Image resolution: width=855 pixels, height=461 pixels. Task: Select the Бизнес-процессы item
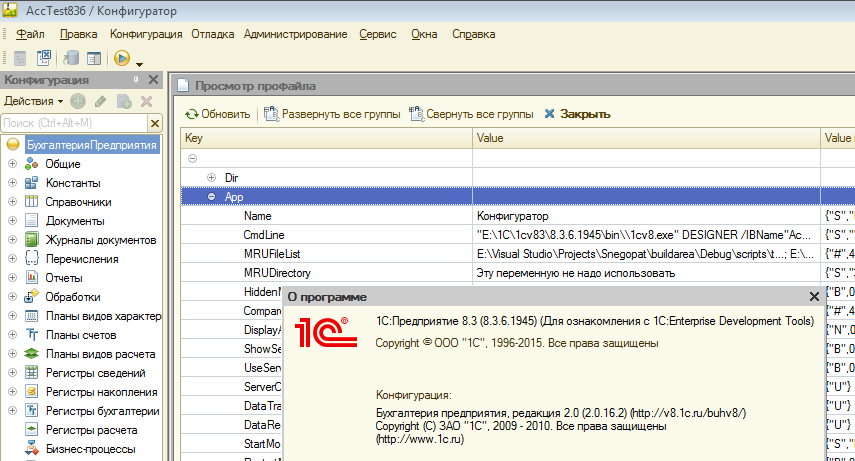tap(91, 449)
